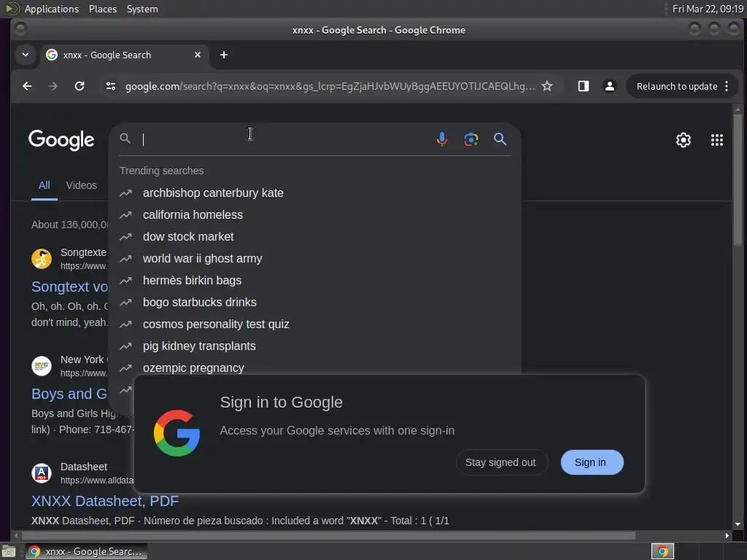Select the xnxx - Google Search browser tab
The image size is (747, 560).
click(124, 55)
